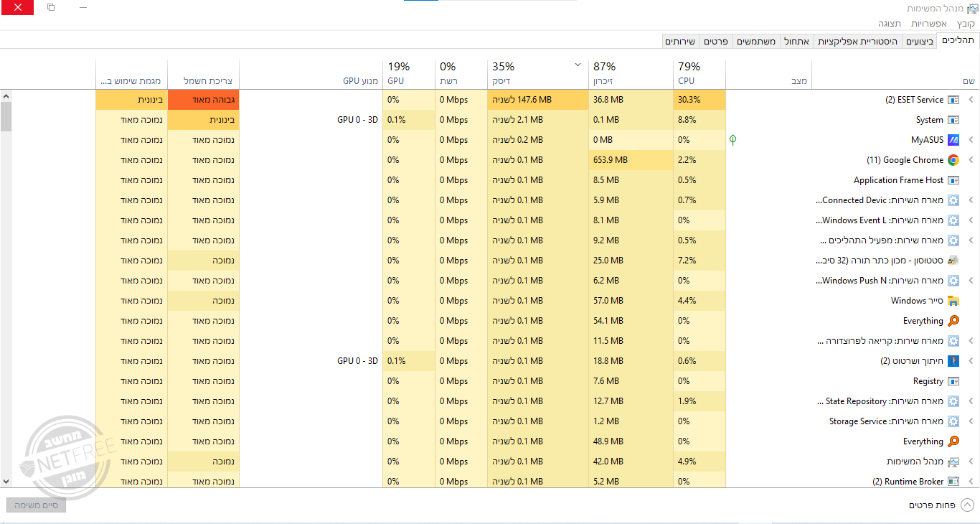Image resolution: width=980 pixels, height=524 pixels.
Task: Expand the Storage Service host row
Action: click(971, 421)
